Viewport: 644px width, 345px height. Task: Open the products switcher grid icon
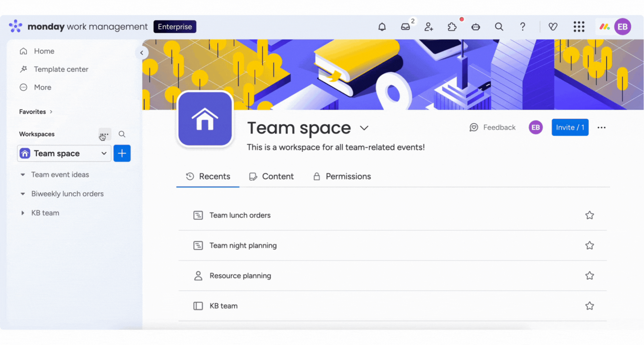tap(579, 27)
